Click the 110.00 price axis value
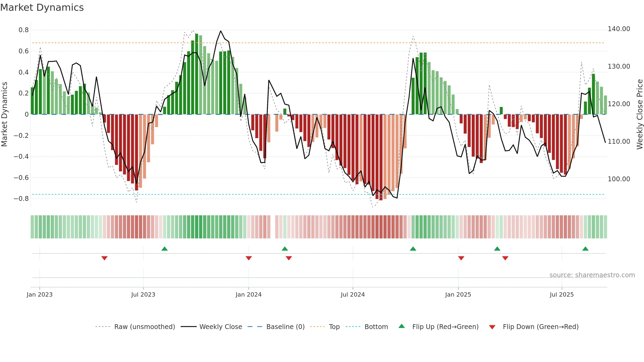This screenshot has height=362, width=644. [619, 142]
